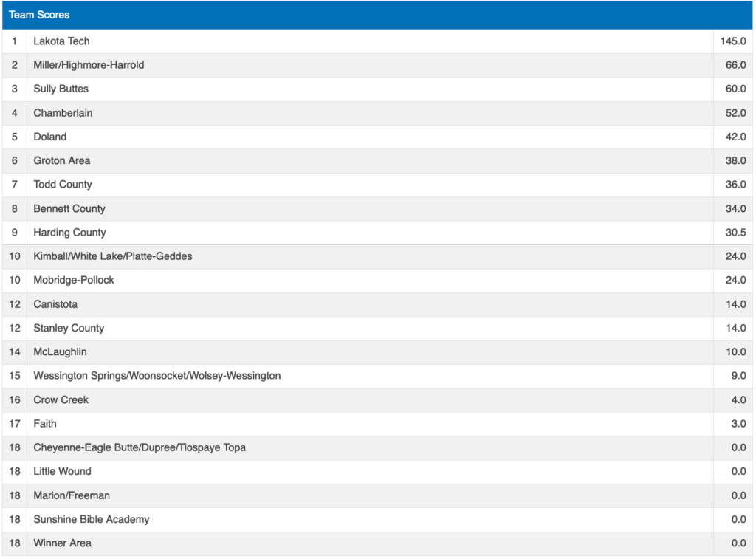Click Bennett County in the standings
The height and width of the screenshot is (559, 756).
pyautogui.click(x=69, y=208)
